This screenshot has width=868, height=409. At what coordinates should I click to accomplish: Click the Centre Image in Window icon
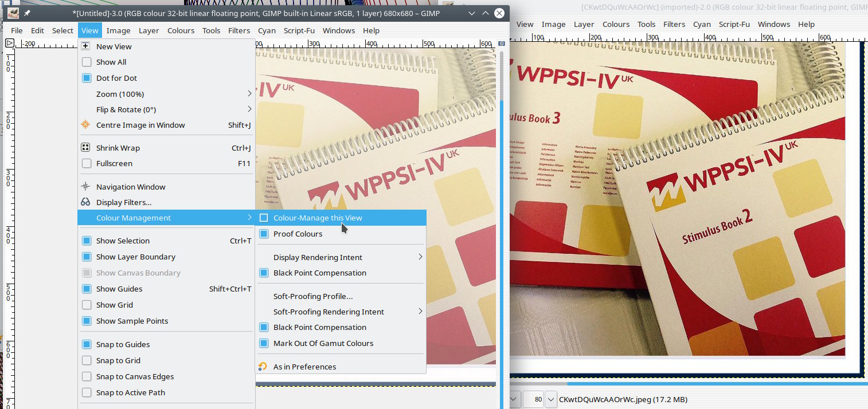(x=85, y=125)
